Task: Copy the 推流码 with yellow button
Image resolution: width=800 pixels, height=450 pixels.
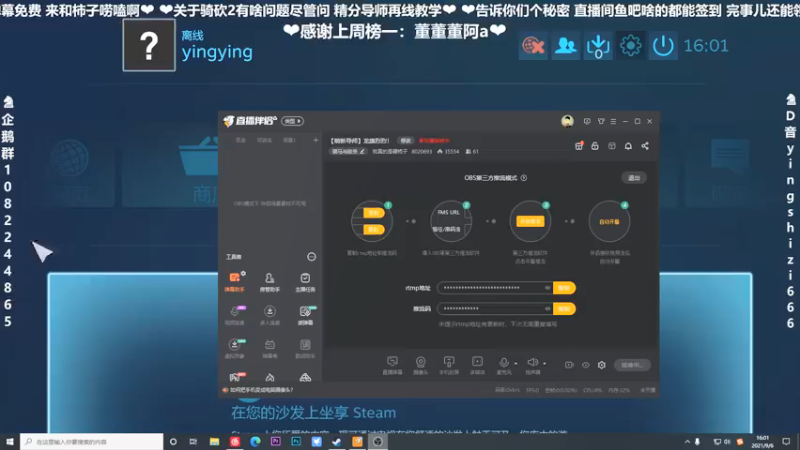Action: click(564, 309)
